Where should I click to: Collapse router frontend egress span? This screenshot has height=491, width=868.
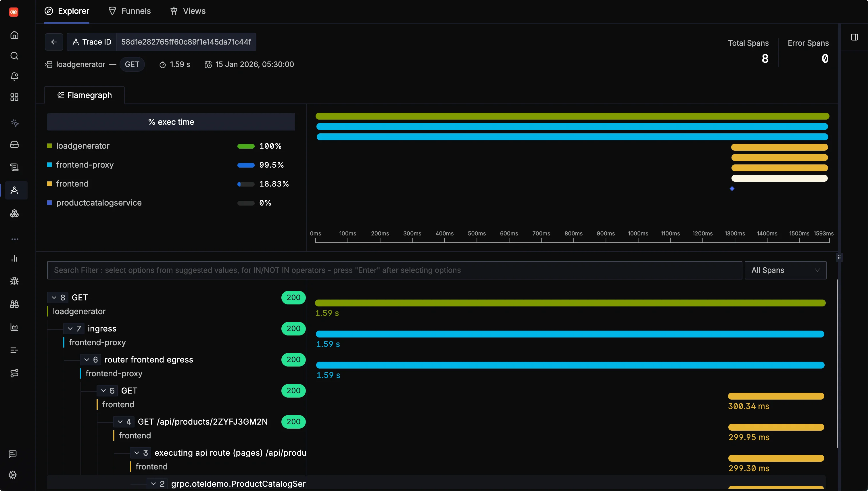(x=87, y=359)
